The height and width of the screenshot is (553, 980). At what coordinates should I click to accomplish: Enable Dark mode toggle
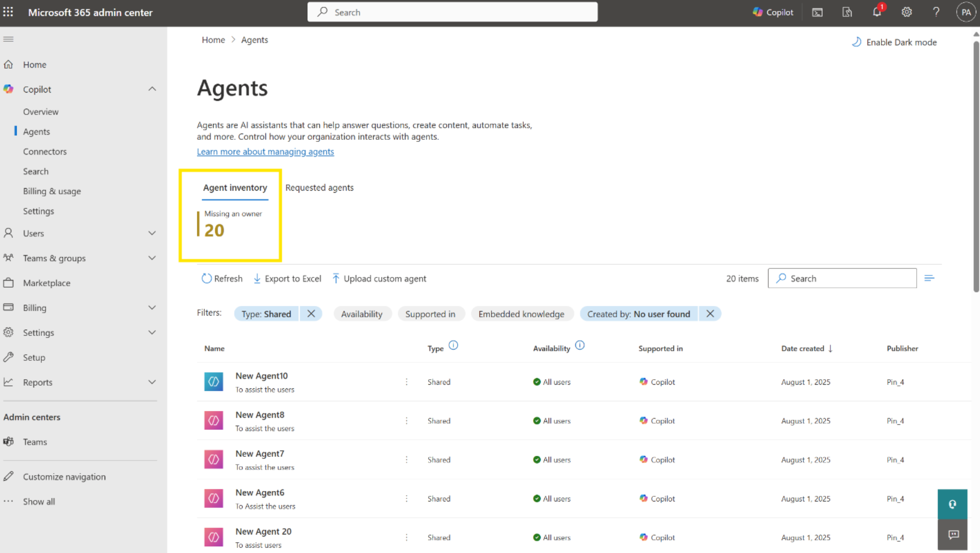(894, 42)
